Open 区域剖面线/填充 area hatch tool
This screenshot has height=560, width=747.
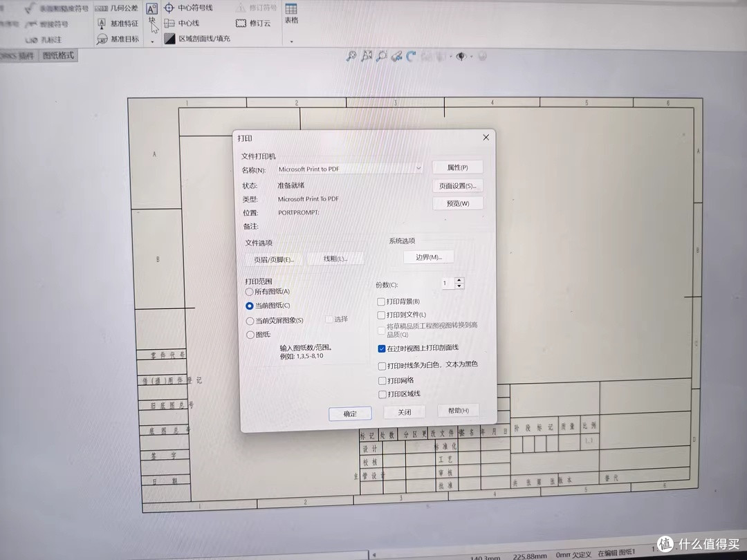click(x=197, y=39)
